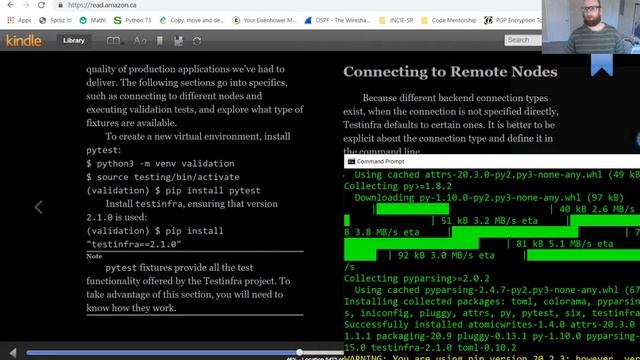
Task: Click the back triangle beside the progress bar
Action: tap(13, 353)
